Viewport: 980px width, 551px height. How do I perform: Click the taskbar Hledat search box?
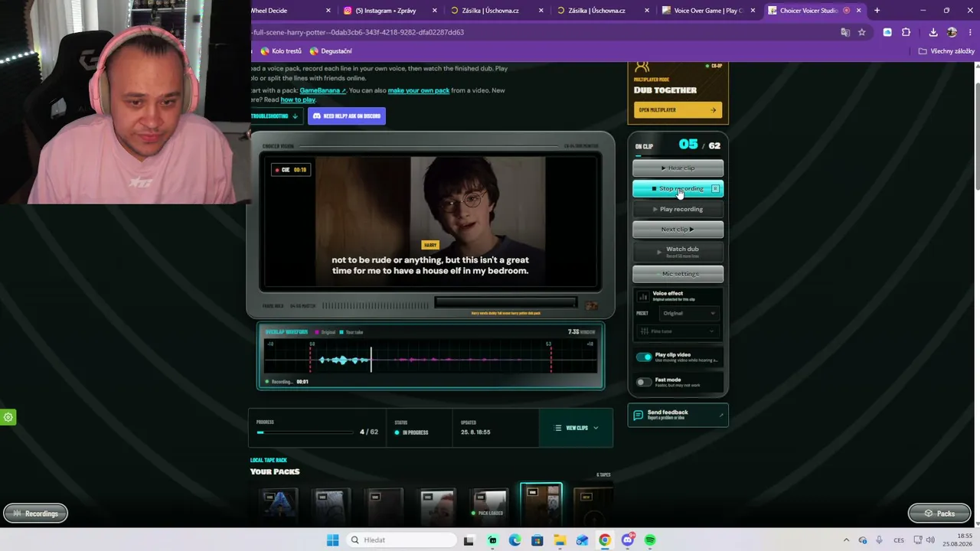400,540
